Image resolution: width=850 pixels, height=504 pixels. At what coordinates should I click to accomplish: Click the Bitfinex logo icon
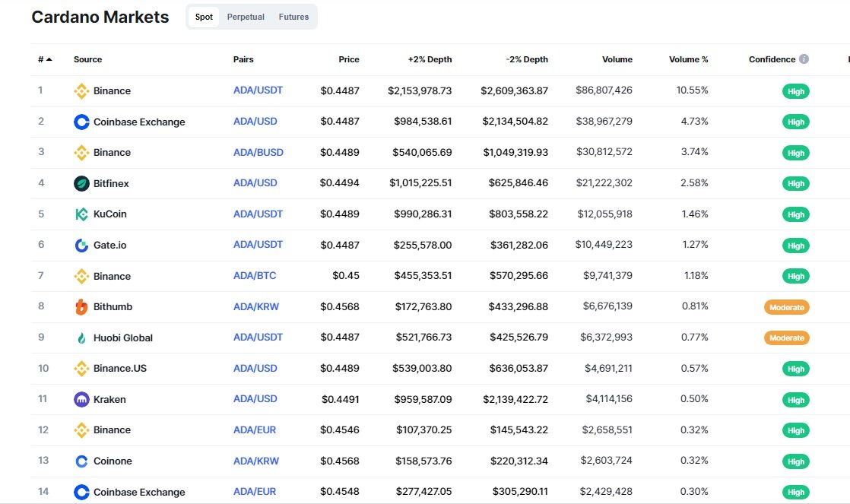tap(81, 184)
